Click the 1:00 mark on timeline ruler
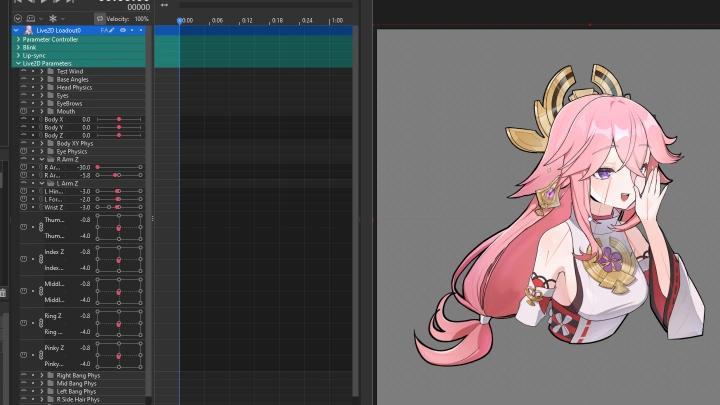The image size is (720, 405). (337, 21)
